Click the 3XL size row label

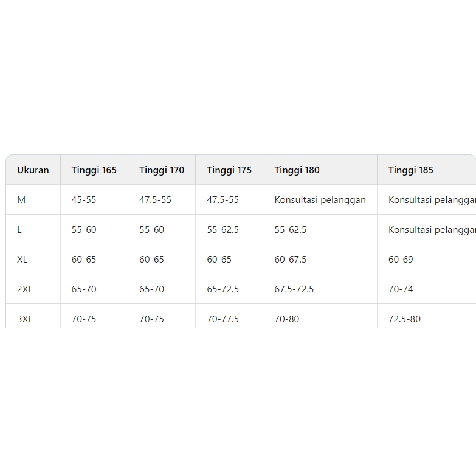[25, 319]
